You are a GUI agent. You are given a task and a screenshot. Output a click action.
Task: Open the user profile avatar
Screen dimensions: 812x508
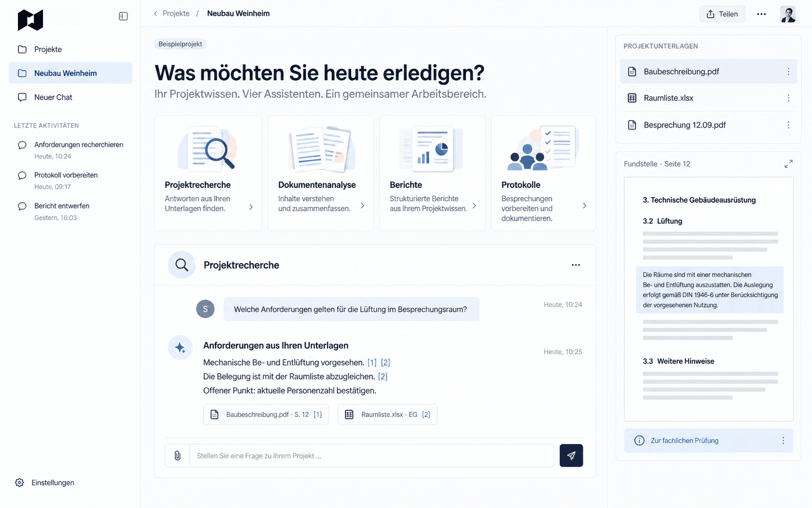tap(788, 14)
